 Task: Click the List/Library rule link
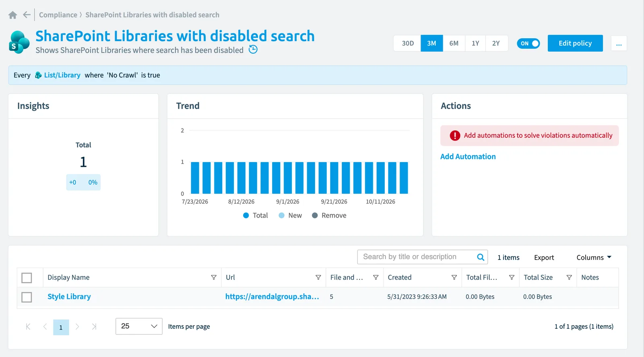(62, 75)
